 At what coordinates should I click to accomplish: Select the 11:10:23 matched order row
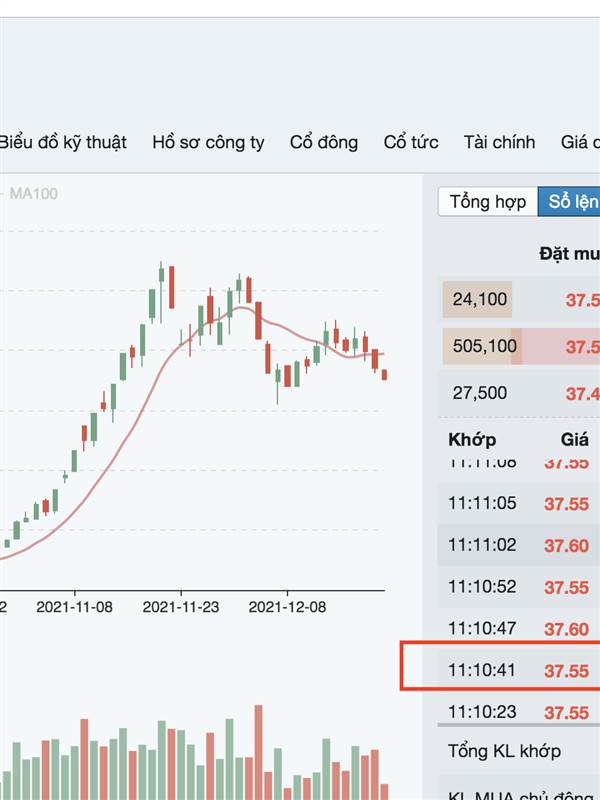point(518,712)
